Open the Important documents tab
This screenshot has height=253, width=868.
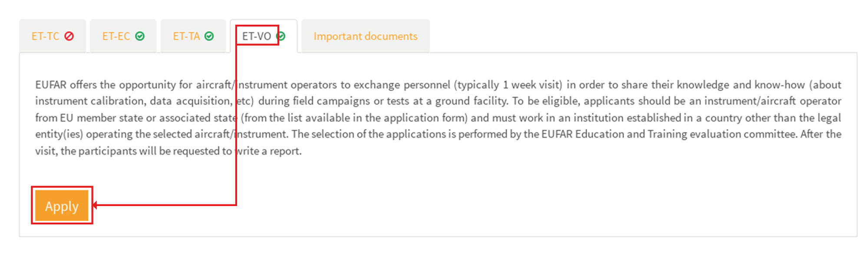[x=365, y=36]
